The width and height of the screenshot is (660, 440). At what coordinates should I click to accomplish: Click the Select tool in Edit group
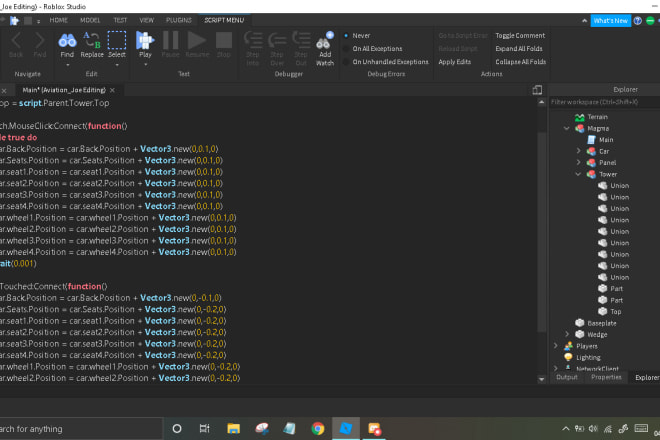click(117, 45)
